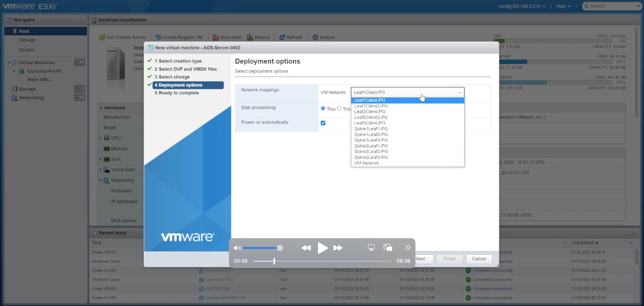Click the video play button
644x306 pixels.
322,248
